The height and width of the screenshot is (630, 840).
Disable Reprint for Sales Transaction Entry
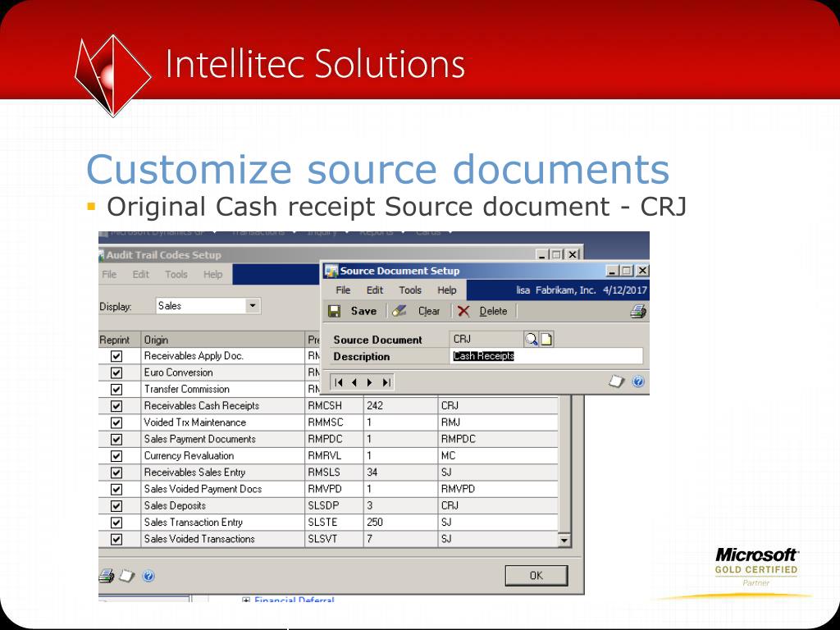116,523
